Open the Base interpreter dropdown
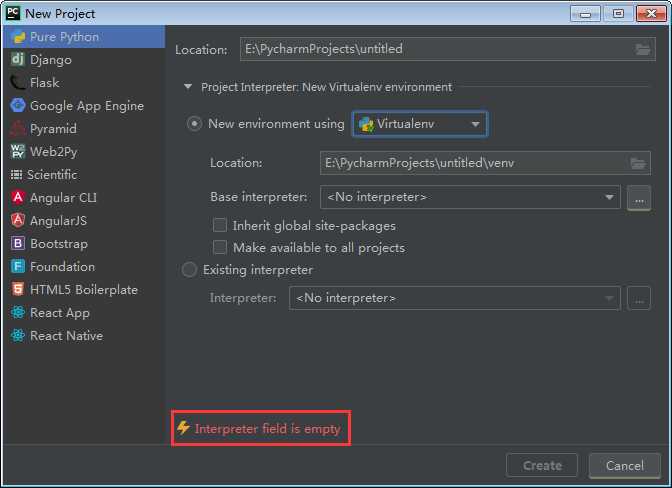This screenshot has height=488, width=672. tap(470, 197)
